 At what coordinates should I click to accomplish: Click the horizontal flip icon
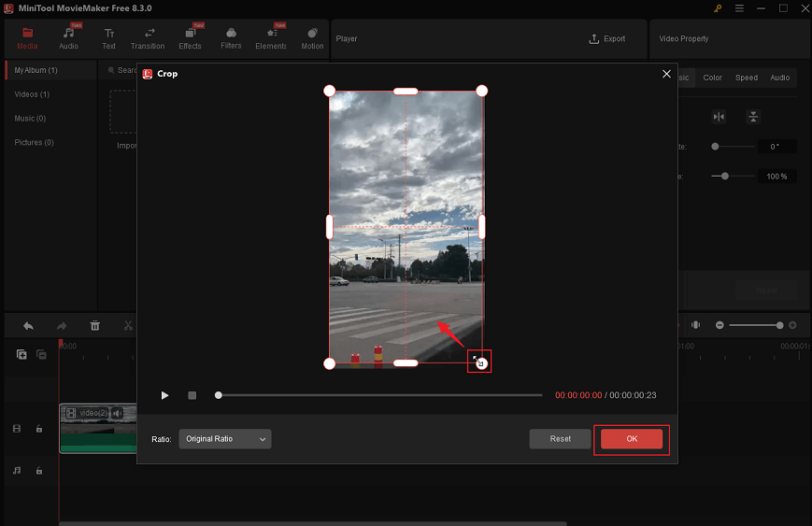point(719,117)
